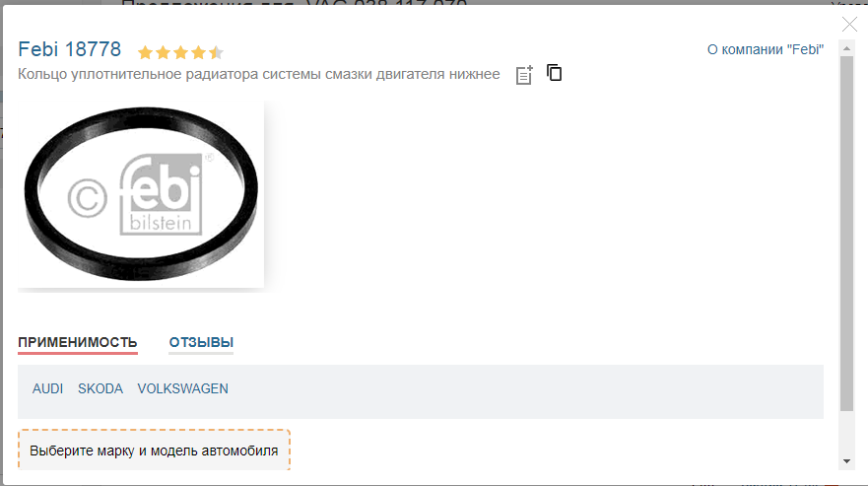Click the popup's vertical scrollbar thumb
Image resolution: width=868 pixels, height=486 pixels.
tap(846, 234)
